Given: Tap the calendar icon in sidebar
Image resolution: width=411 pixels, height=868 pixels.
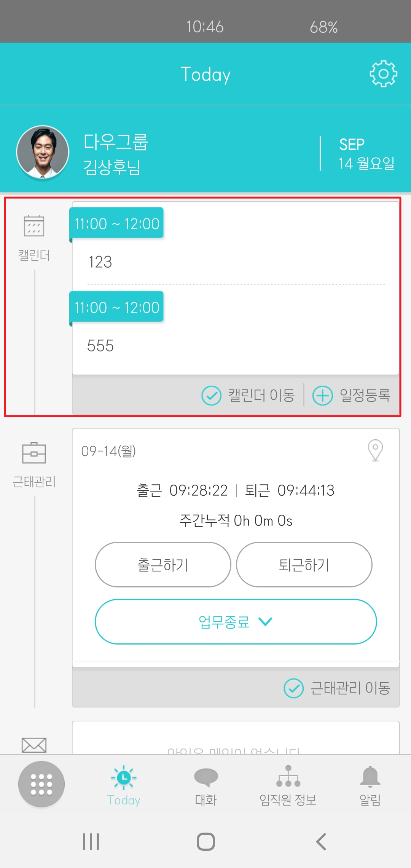Looking at the screenshot, I should click(x=34, y=226).
